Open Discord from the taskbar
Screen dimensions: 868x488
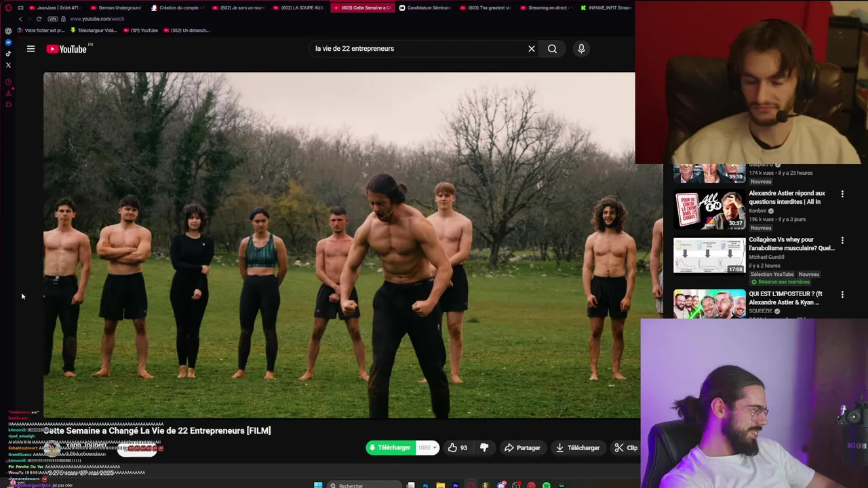click(x=501, y=485)
